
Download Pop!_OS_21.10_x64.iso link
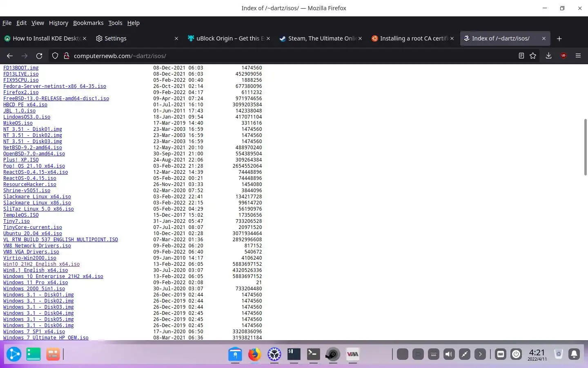34,166
